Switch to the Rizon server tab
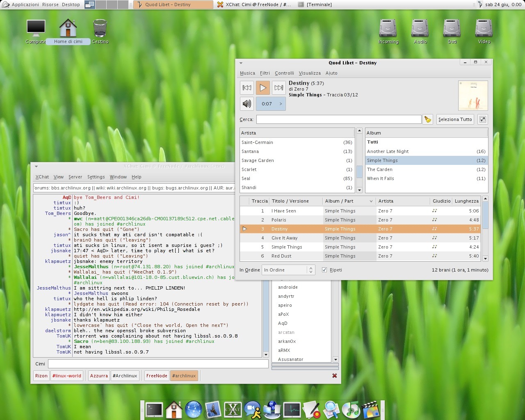The image size is (525, 420). pos(41,376)
